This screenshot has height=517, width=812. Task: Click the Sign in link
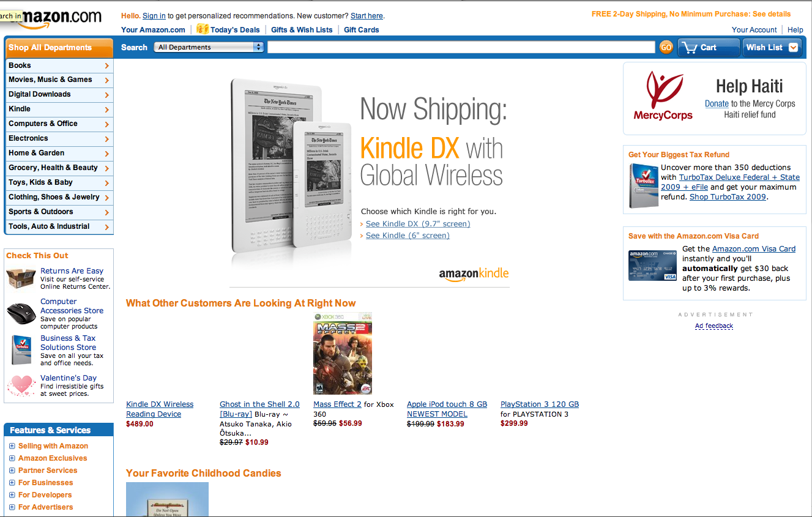(x=154, y=15)
